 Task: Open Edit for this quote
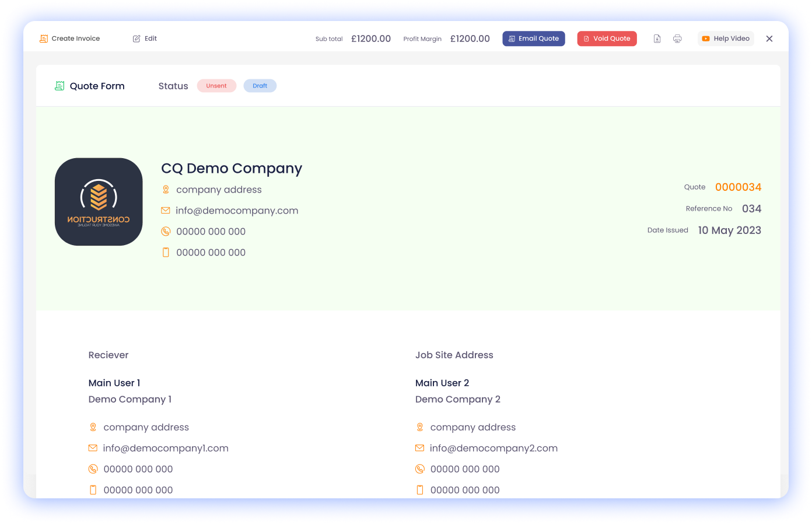[x=145, y=39]
